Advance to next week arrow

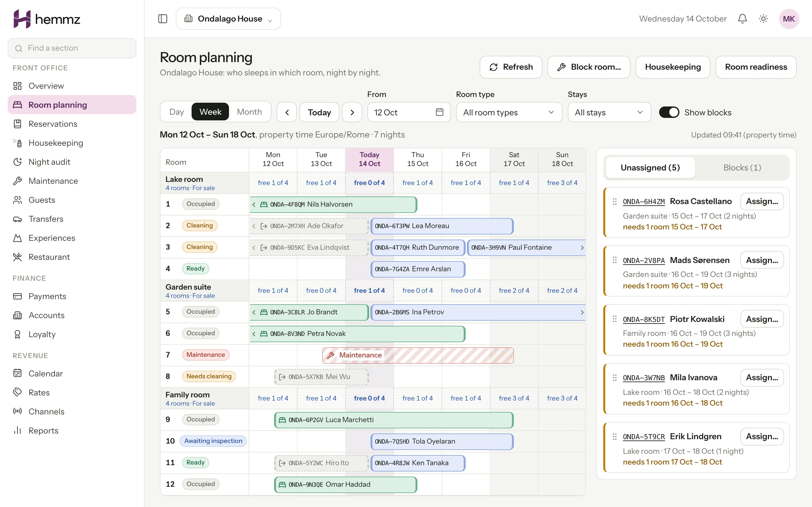[x=352, y=112]
